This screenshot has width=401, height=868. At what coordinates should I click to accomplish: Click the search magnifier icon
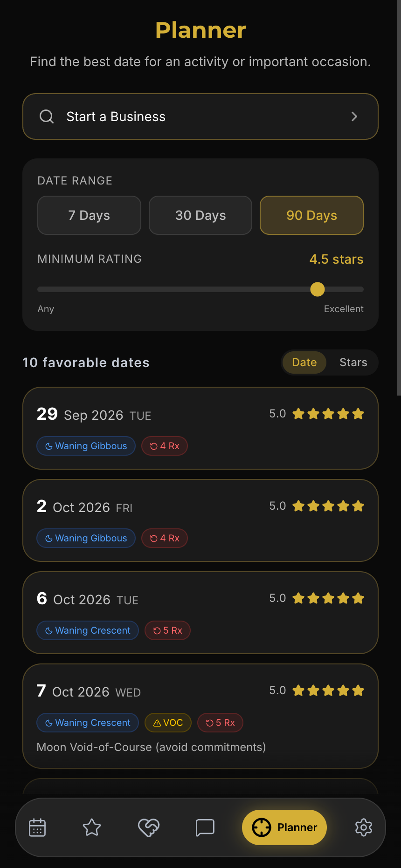47,116
